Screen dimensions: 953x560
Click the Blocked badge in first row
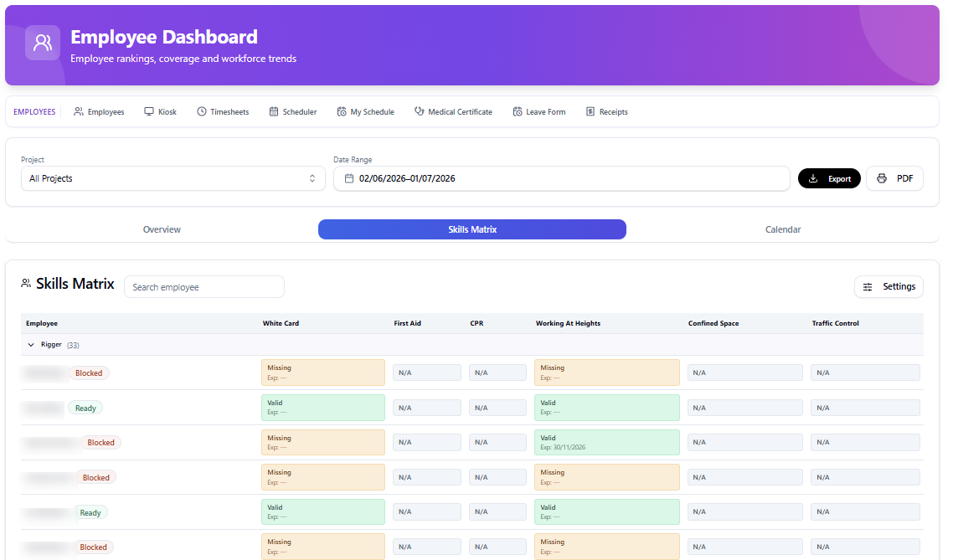tap(89, 373)
